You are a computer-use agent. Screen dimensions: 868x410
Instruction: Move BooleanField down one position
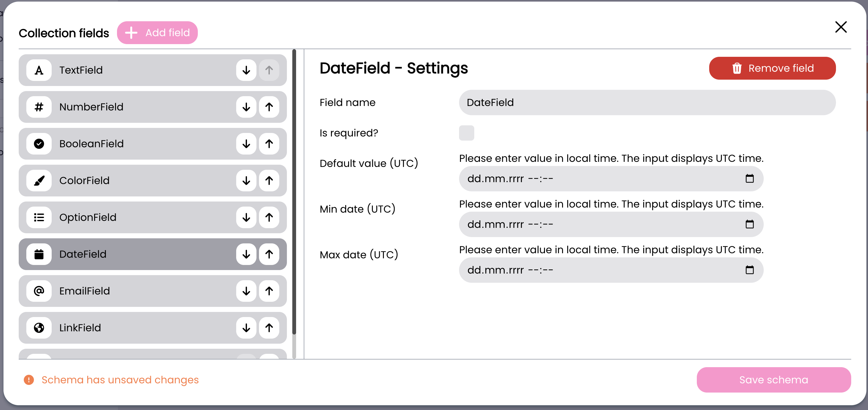tap(246, 144)
